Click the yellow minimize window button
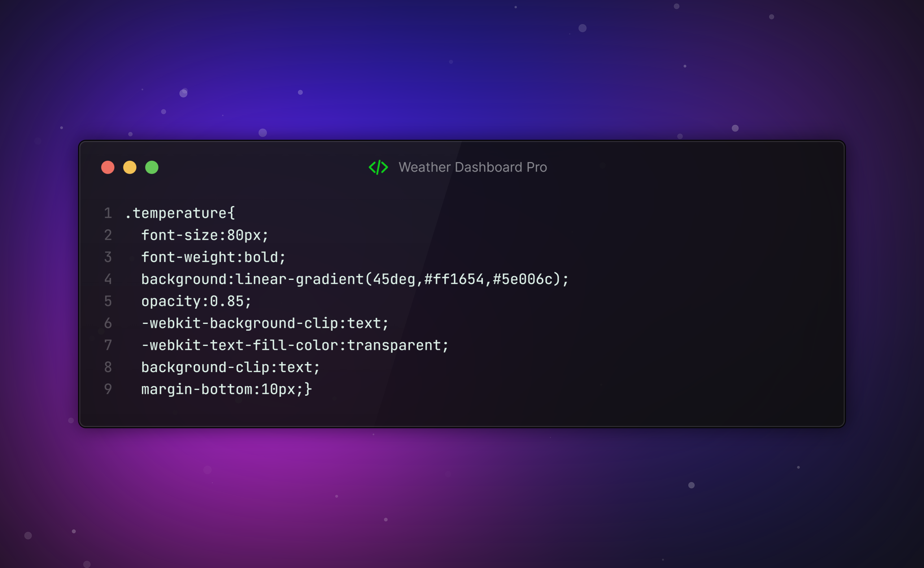Viewport: 924px width, 568px height. pos(130,167)
